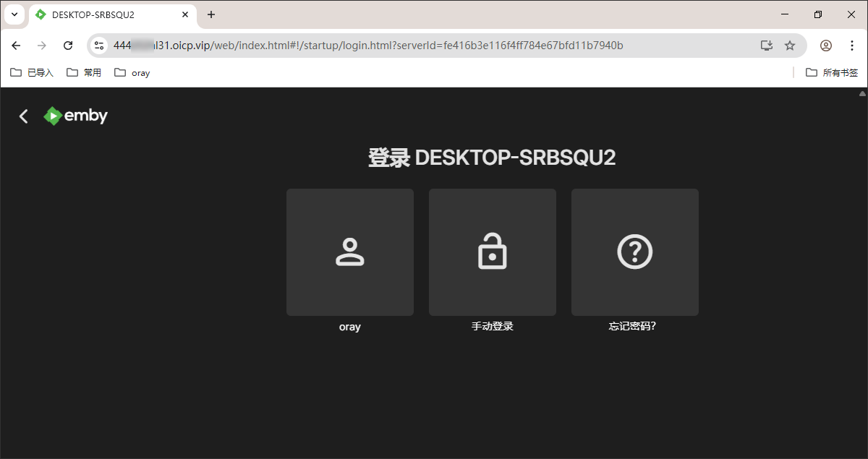Go back using the Emby header arrow
The image size is (868, 459).
click(24, 116)
